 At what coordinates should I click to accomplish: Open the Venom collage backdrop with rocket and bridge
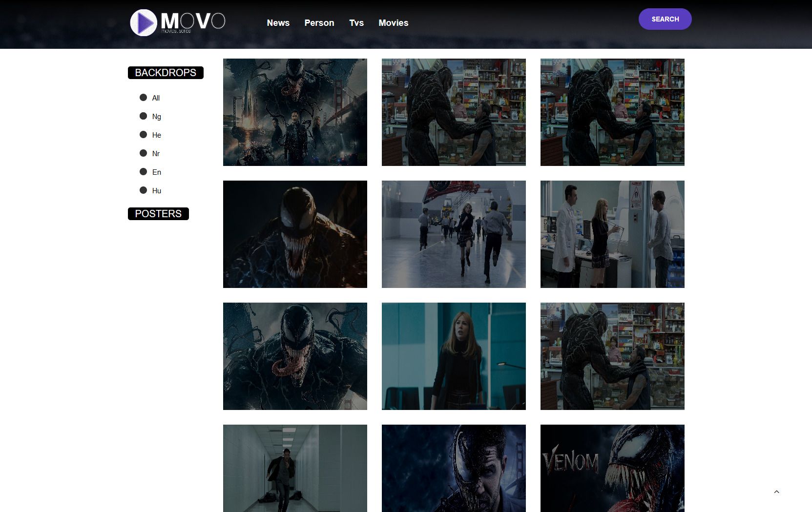point(295,112)
